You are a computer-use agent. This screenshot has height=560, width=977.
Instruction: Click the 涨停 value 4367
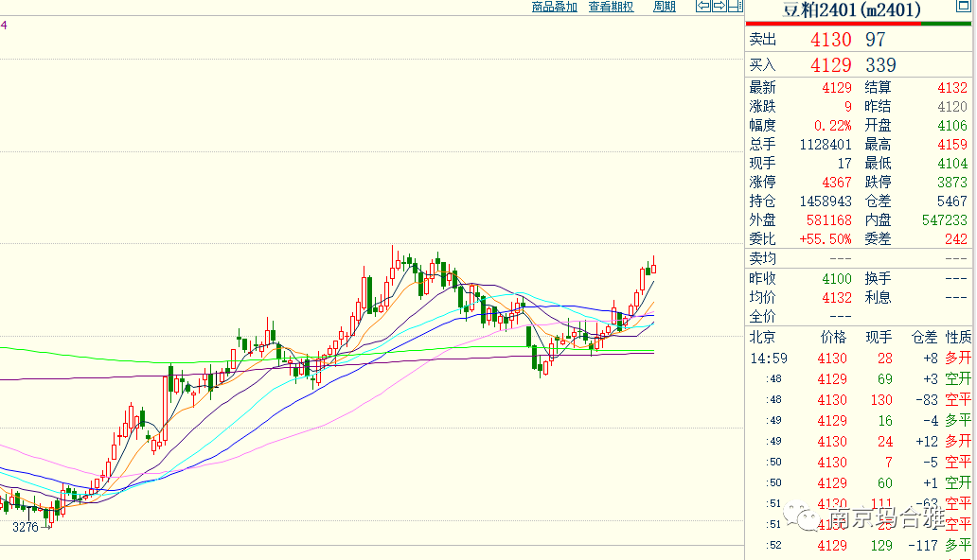(836, 183)
